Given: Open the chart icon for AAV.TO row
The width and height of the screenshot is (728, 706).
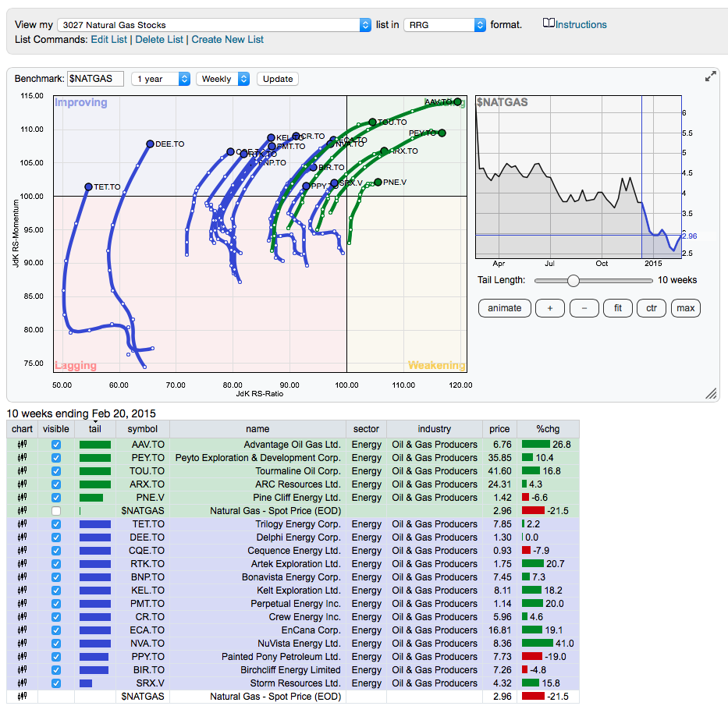Looking at the screenshot, I should point(22,445).
